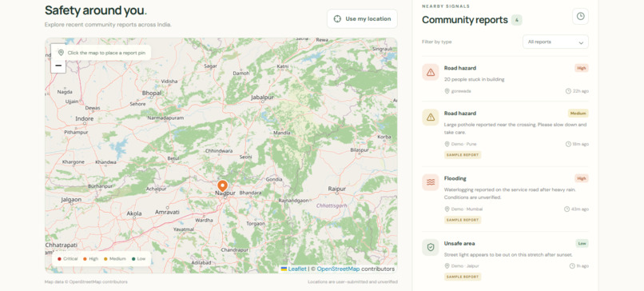Image resolution: width=644 pixels, height=291 pixels.
Task: Click Amravati on the map
Action: 167,212
